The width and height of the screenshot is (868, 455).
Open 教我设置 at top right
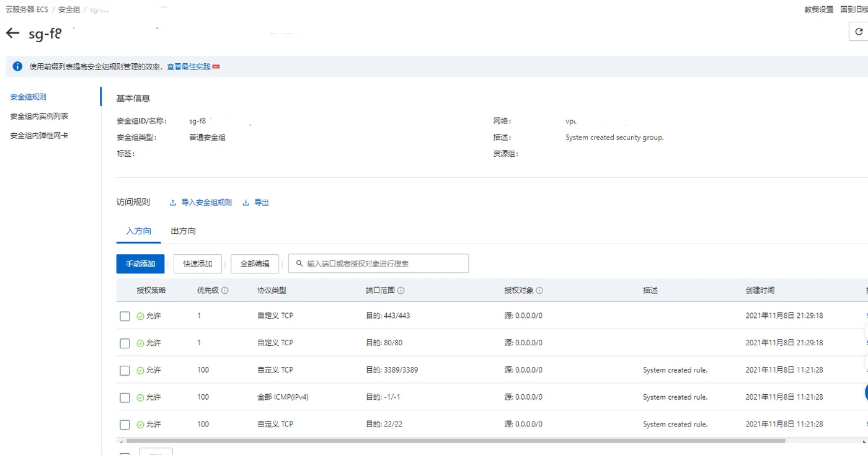pos(819,10)
